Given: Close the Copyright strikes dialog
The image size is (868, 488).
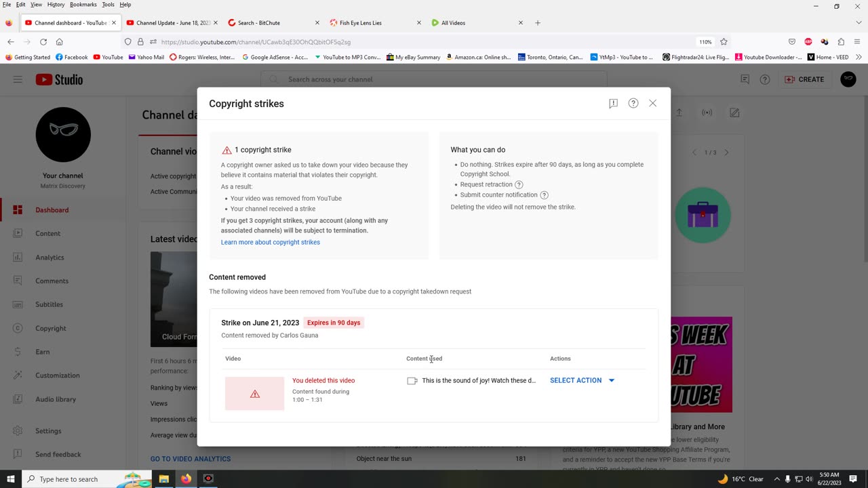Looking at the screenshot, I should tap(652, 103).
